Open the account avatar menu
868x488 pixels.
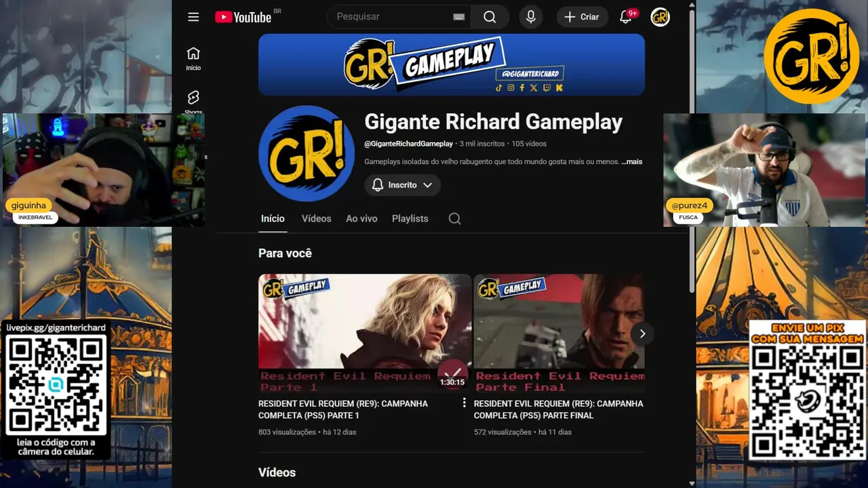point(660,17)
